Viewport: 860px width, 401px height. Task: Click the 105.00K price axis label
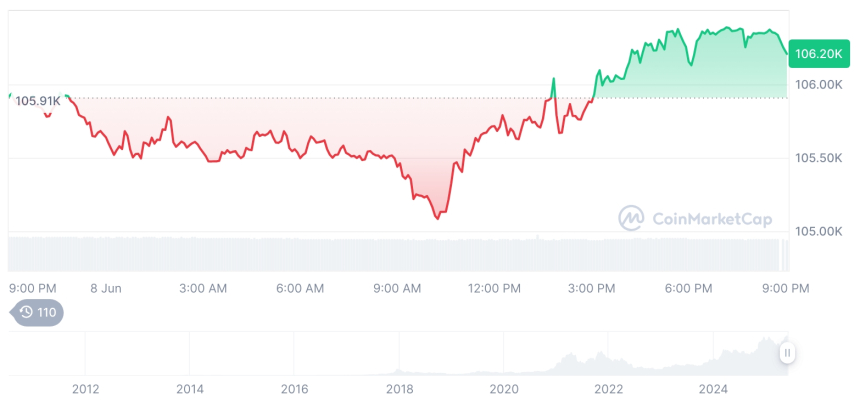pyautogui.click(x=819, y=231)
